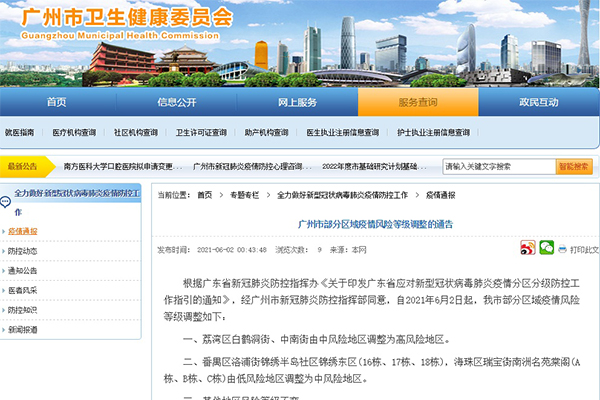
Task: Open announcement 广州市新冠肺炎疫情防控心理咨询
Action: [252, 167]
